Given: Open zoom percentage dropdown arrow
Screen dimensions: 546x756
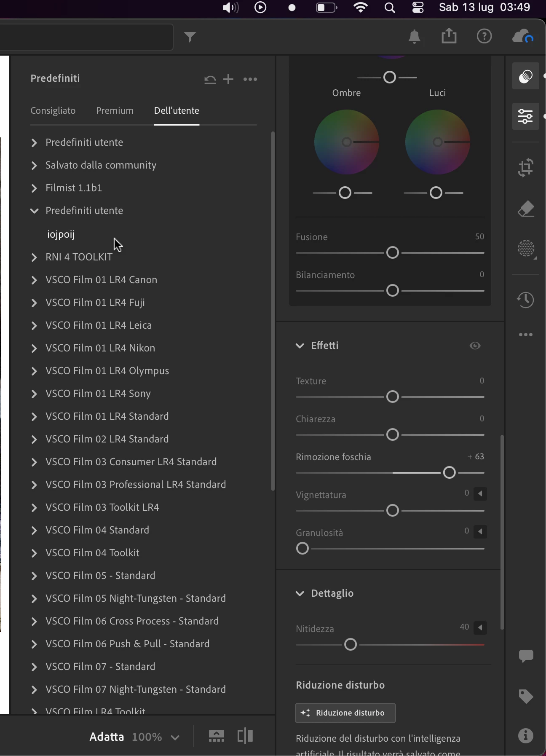Looking at the screenshot, I should tap(175, 737).
